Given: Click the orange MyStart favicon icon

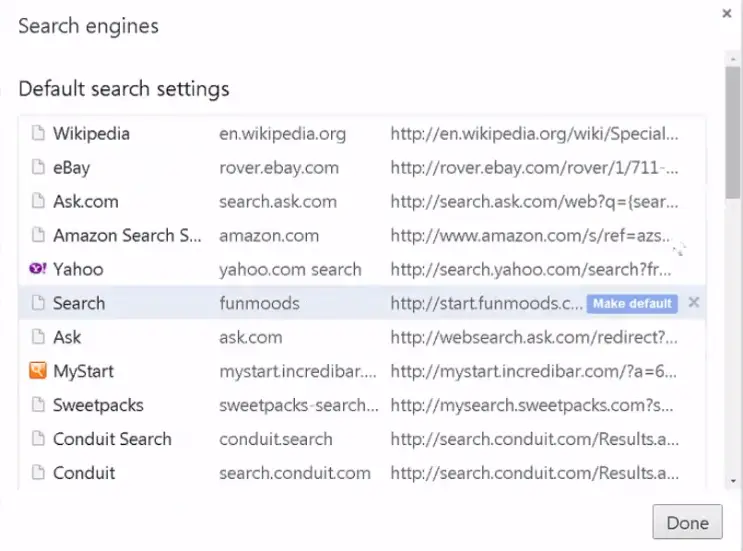Looking at the screenshot, I should click(x=38, y=370).
